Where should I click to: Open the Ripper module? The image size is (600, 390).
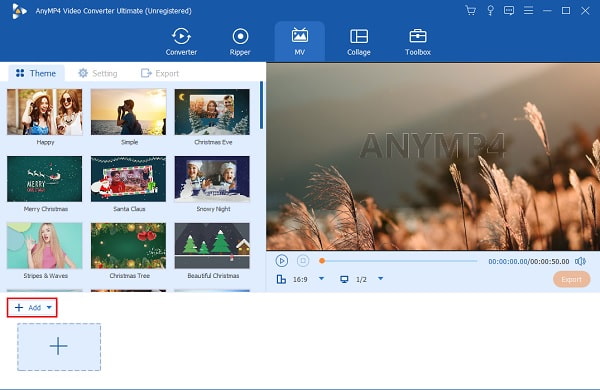click(240, 42)
